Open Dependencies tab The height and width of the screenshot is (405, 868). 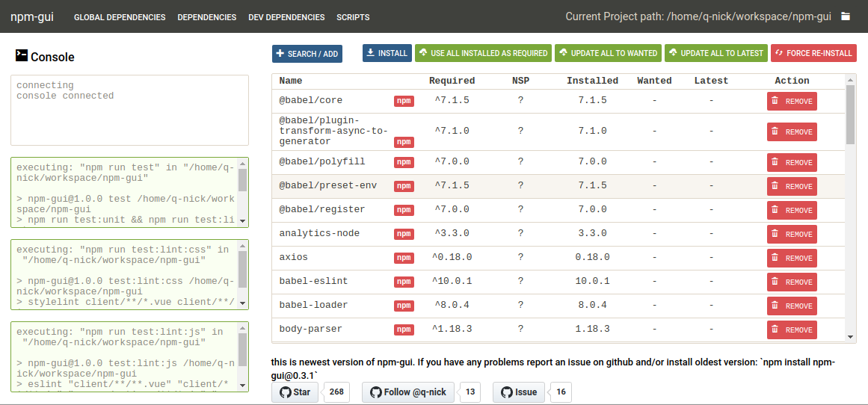[x=207, y=17]
